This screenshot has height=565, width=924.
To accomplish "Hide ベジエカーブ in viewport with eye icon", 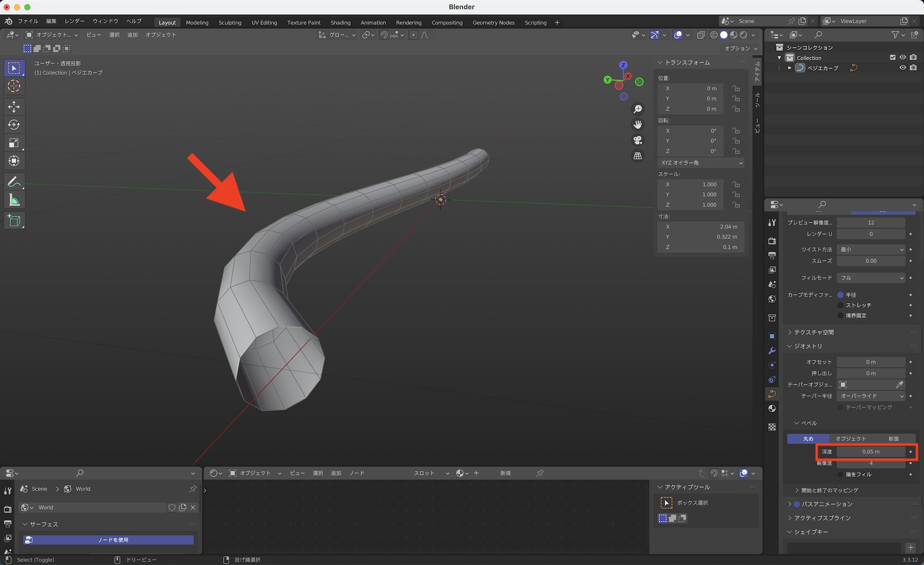I will click(902, 68).
